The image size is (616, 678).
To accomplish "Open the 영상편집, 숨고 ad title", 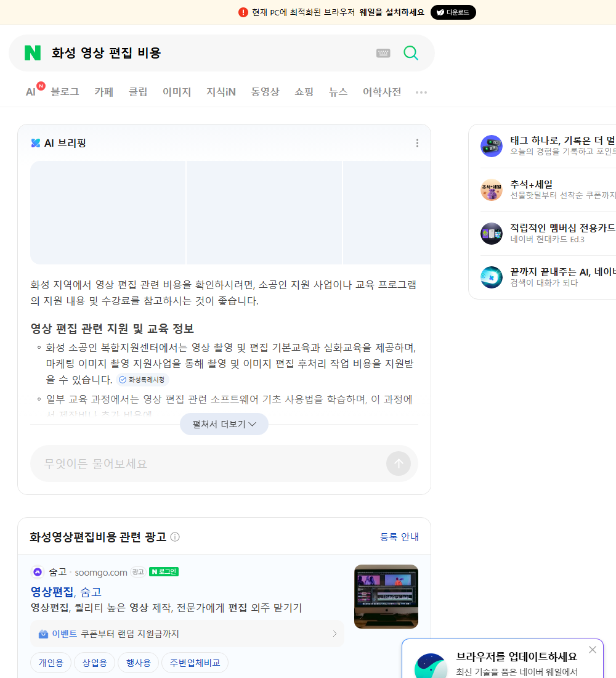I will [66, 592].
